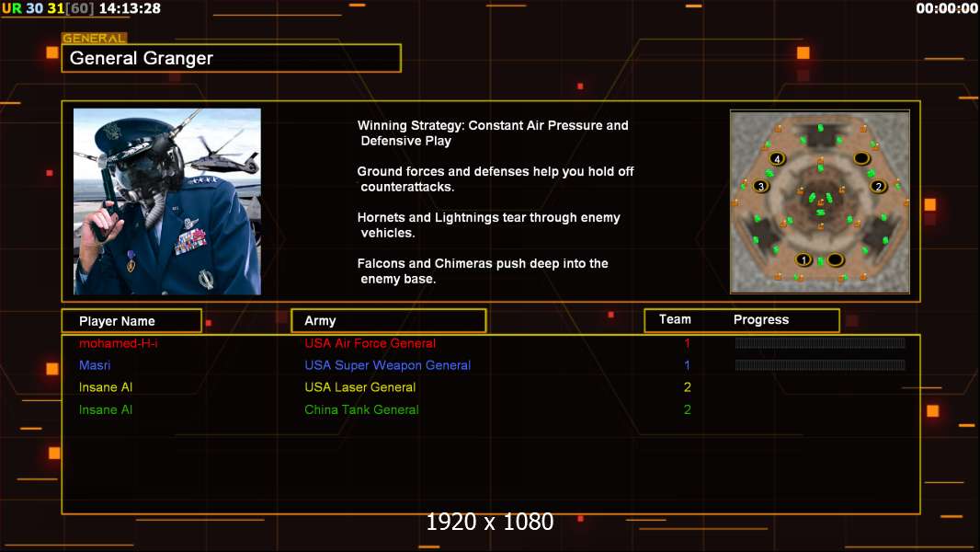Click start position 4 on minimap
The height and width of the screenshot is (552, 980).
tap(777, 159)
